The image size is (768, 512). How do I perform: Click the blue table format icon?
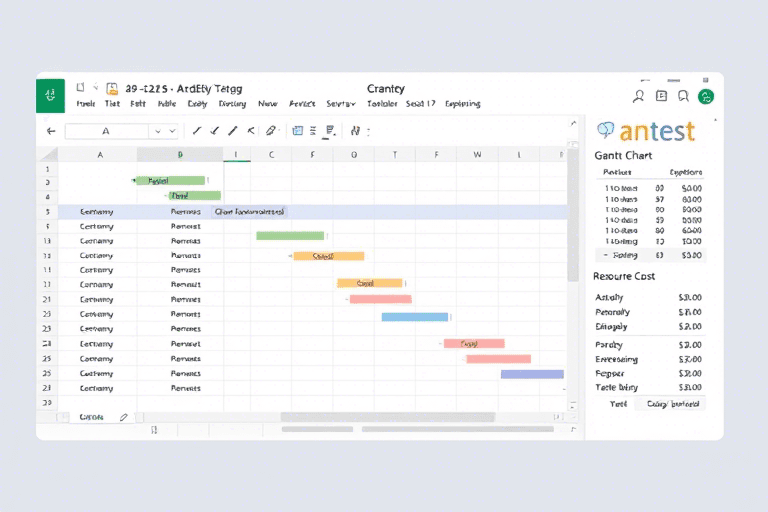point(297,131)
